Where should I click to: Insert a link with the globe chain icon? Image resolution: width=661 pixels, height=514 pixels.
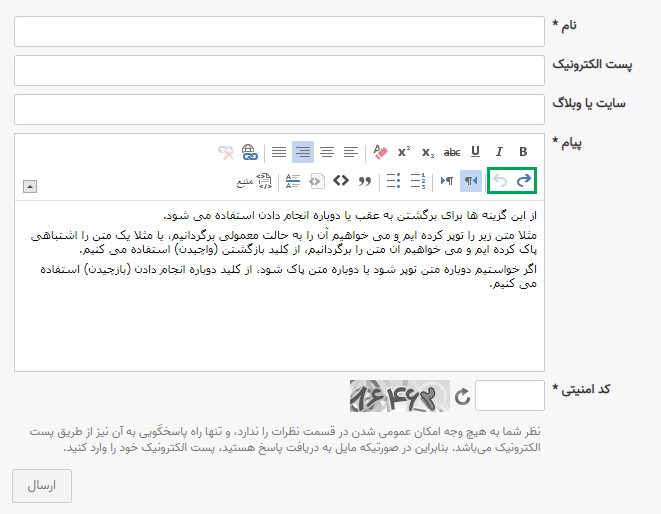pos(250,152)
